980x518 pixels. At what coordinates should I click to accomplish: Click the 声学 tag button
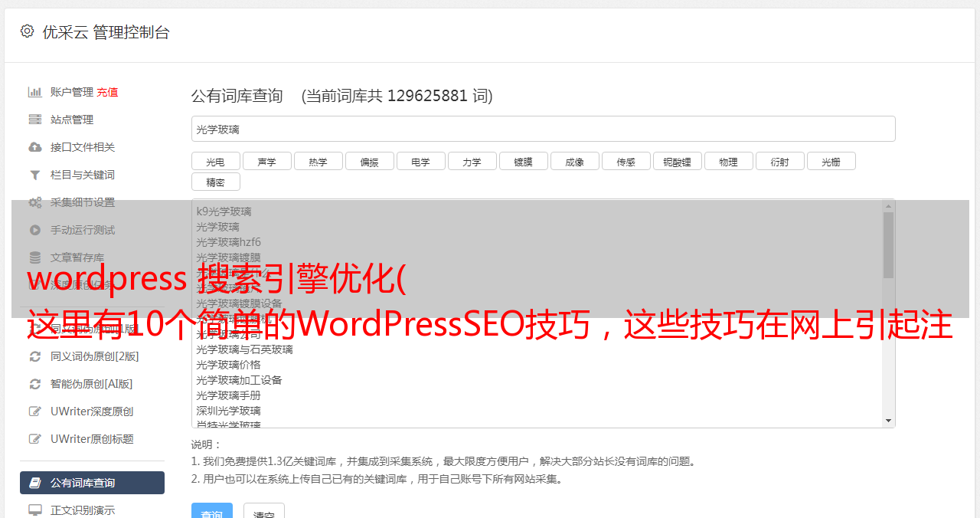pos(267,162)
